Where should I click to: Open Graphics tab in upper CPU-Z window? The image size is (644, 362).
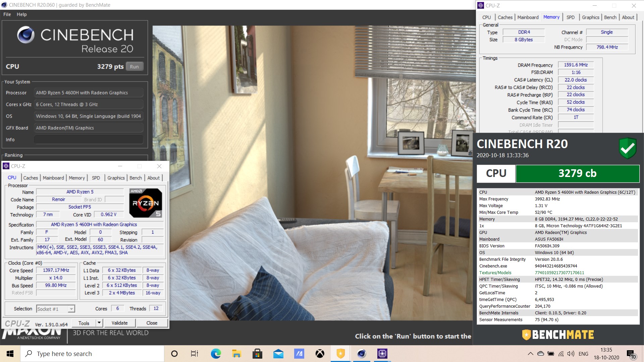click(x=591, y=17)
